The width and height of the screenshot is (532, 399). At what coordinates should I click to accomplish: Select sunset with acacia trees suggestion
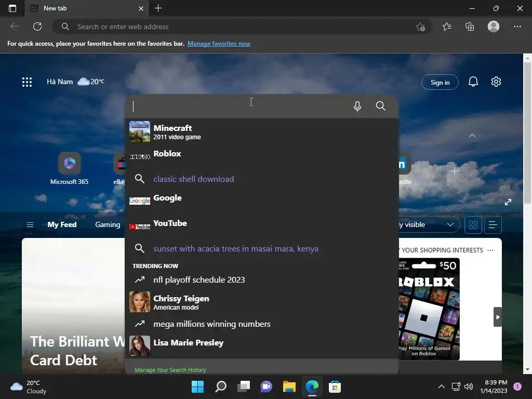pos(262,248)
